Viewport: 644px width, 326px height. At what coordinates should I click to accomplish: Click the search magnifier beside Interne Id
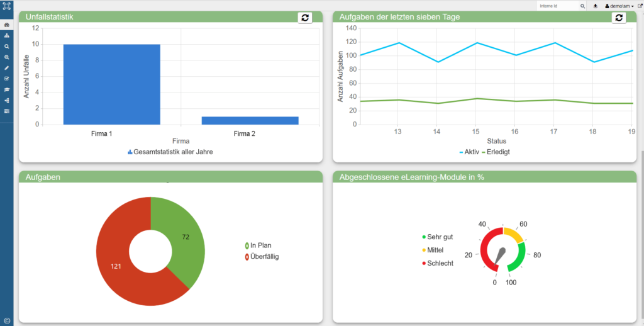point(582,6)
